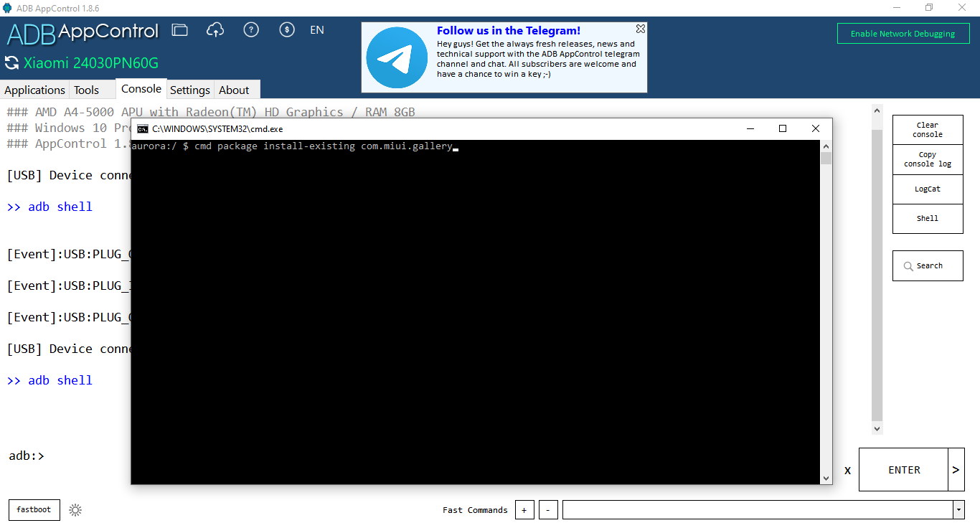The width and height of the screenshot is (980, 528).
Task: Switch language with the EN button
Action: (317, 30)
